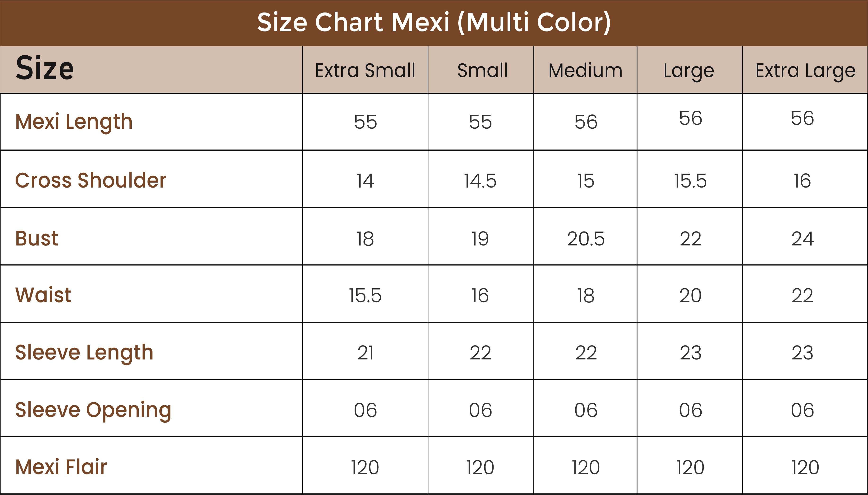Screen dimensions: 868x495
Task: Select the Extra Large column header
Action: click(805, 71)
